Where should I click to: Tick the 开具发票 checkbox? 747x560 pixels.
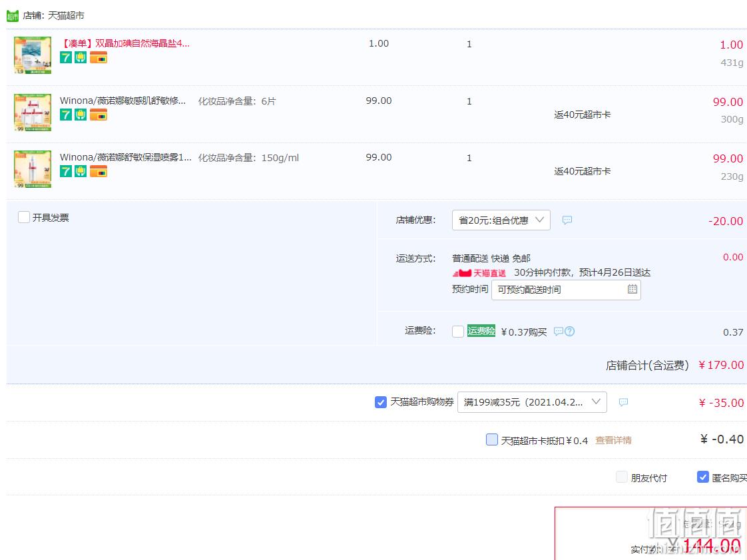[x=24, y=217]
